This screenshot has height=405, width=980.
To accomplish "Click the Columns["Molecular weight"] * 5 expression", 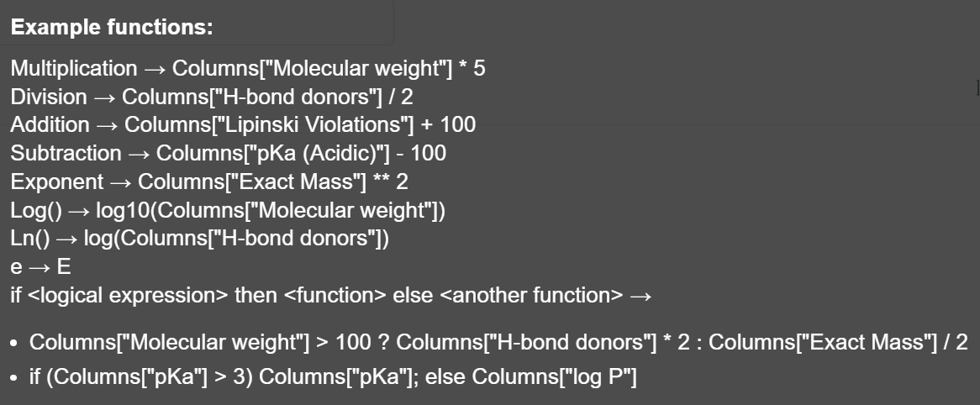I will coord(329,68).
